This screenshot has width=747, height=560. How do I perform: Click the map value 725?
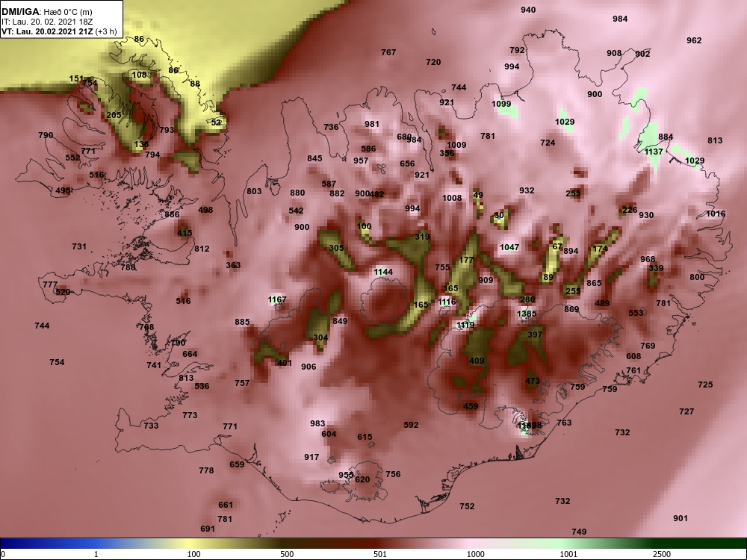[706, 385]
